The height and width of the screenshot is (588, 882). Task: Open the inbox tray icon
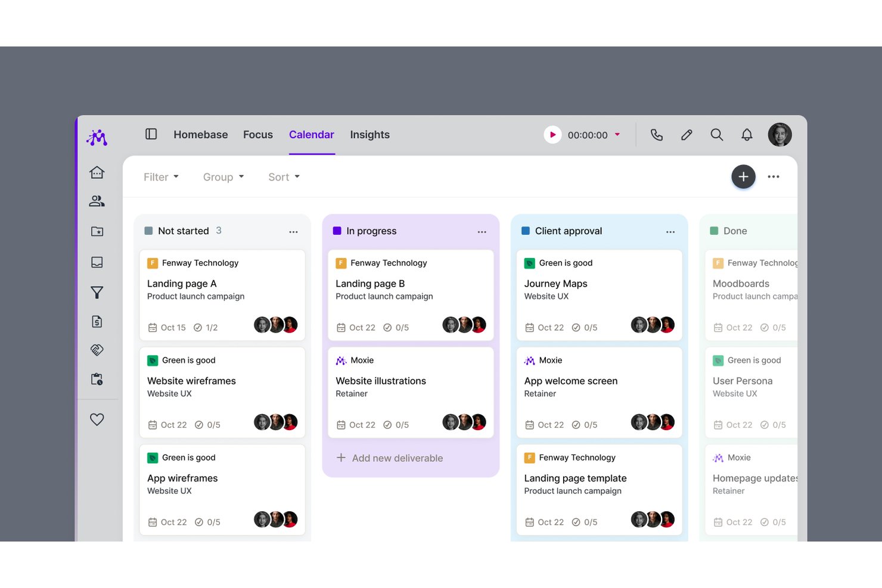coord(97,262)
